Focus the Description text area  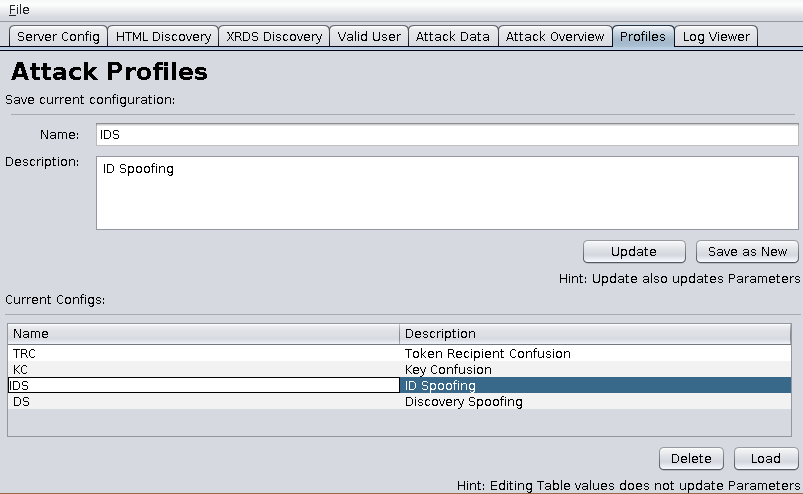(x=447, y=193)
